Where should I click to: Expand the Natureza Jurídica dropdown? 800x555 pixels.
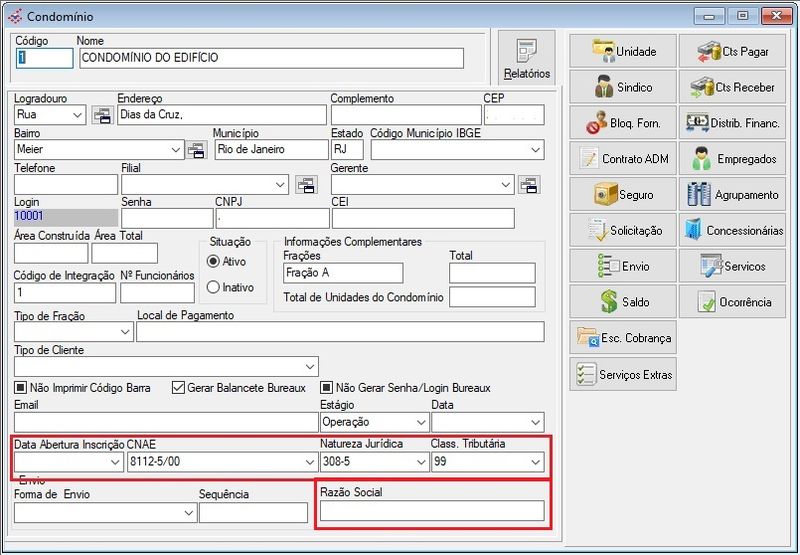(421, 462)
